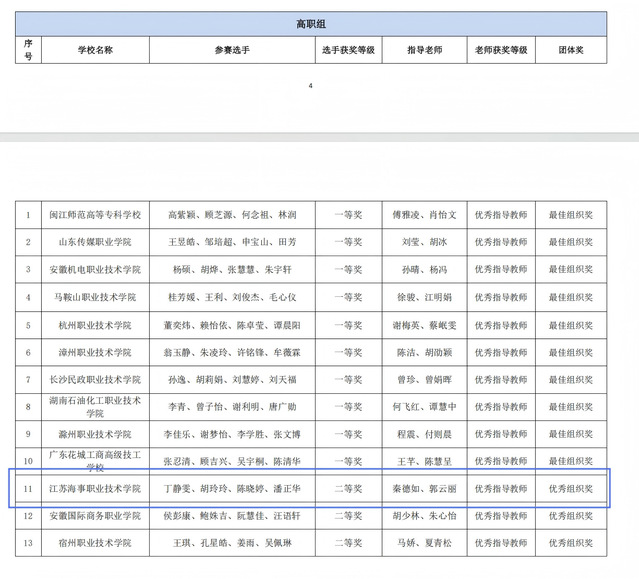Click '一等奖' in row 1
This screenshot has height=579, width=639.
pos(348,215)
